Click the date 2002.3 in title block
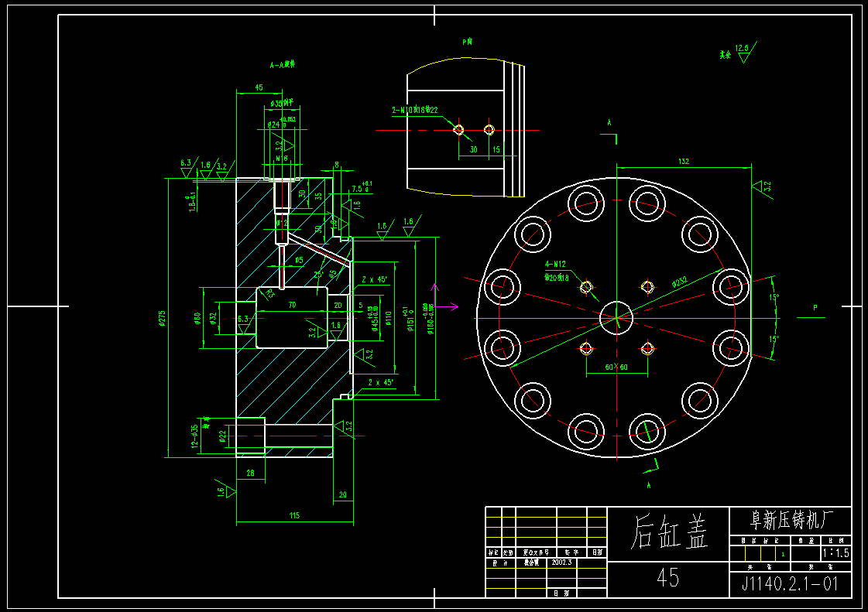Viewport: 868px width, 612px height. click(x=561, y=562)
